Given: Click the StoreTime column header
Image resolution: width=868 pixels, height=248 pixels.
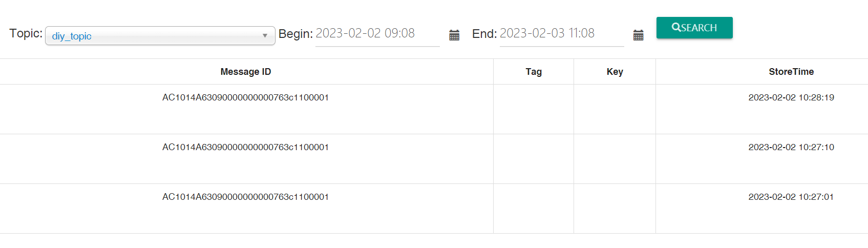Looking at the screenshot, I should point(791,72).
